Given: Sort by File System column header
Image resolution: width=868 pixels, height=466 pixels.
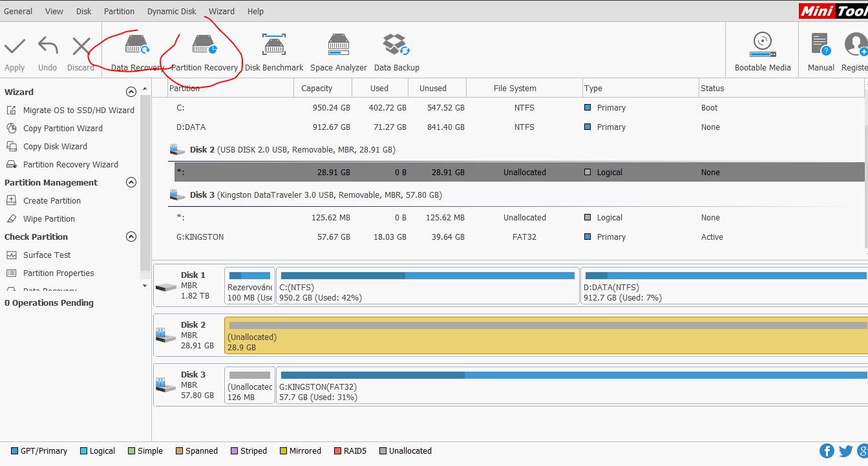Looking at the screenshot, I should coord(524,89).
